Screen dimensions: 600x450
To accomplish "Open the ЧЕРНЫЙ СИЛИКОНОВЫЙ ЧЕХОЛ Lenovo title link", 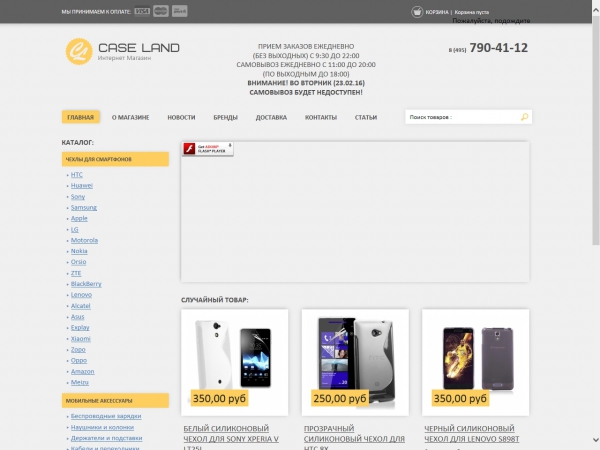I will (x=471, y=434).
